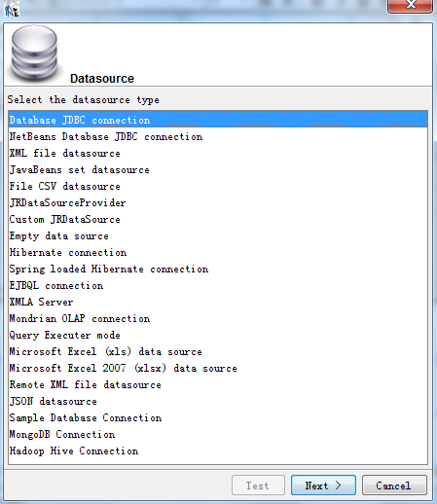Pick JavaBeans set datasource
437x504 pixels.
pyautogui.click(x=218, y=169)
